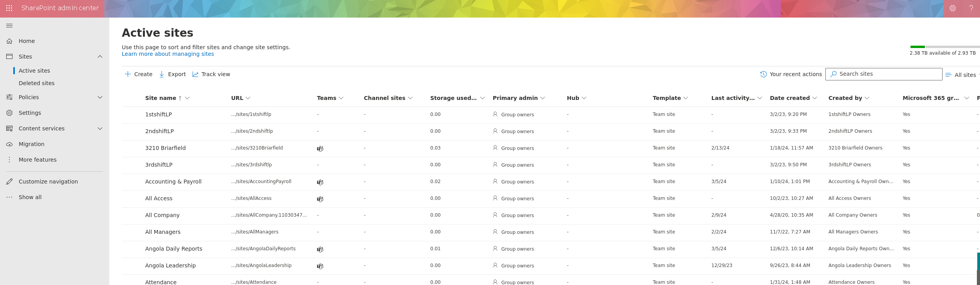Image resolution: width=980 pixels, height=285 pixels.
Task: Go to Home in navigation
Action: [x=27, y=41]
